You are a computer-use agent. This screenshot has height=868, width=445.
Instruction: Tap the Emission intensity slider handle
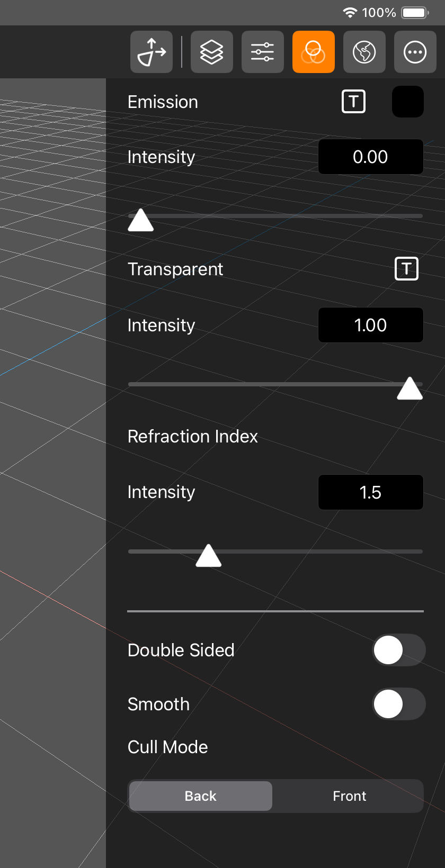pyautogui.click(x=141, y=220)
